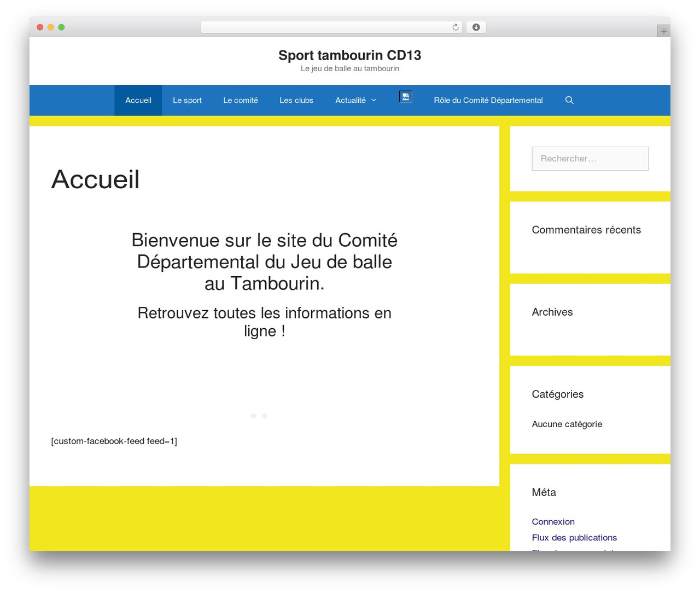Click the Archives widget title
Viewport: 700px width, 593px height.
552,312
